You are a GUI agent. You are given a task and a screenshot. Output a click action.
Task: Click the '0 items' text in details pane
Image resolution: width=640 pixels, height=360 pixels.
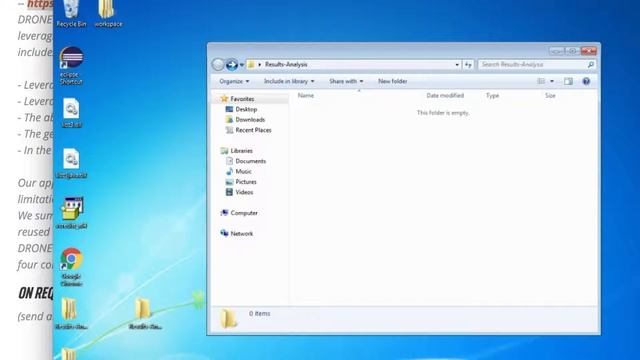[x=260, y=313]
